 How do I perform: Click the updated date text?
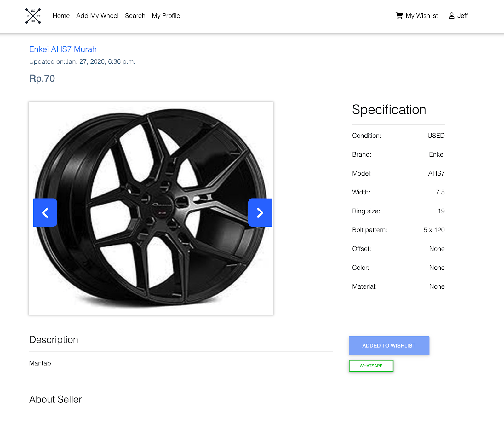(82, 61)
